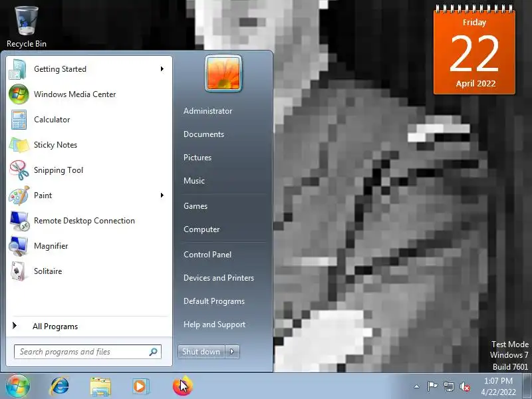This screenshot has width=532, height=399.
Task: Click the Shut down button
Action: pos(201,352)
